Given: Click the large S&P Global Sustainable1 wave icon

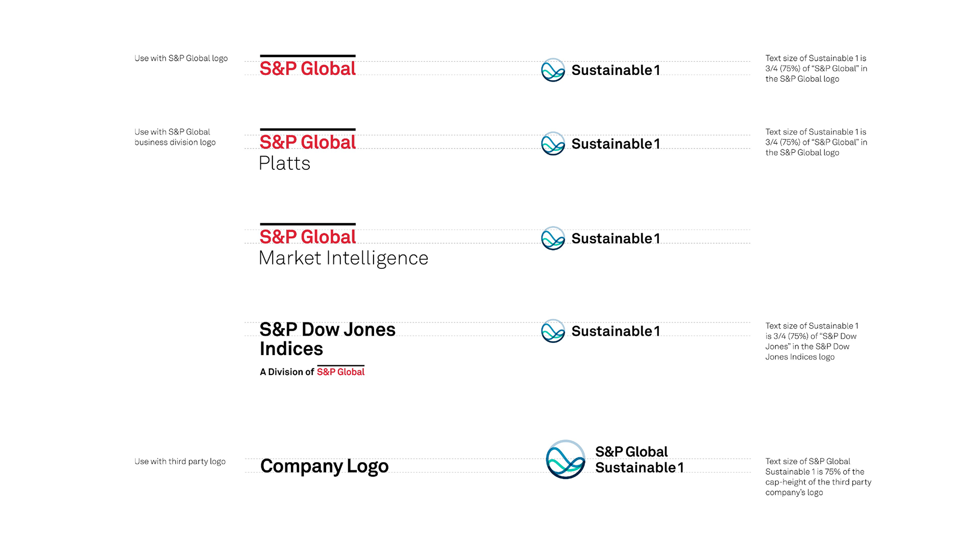Looking at the screenshot, I should (566, 459).
